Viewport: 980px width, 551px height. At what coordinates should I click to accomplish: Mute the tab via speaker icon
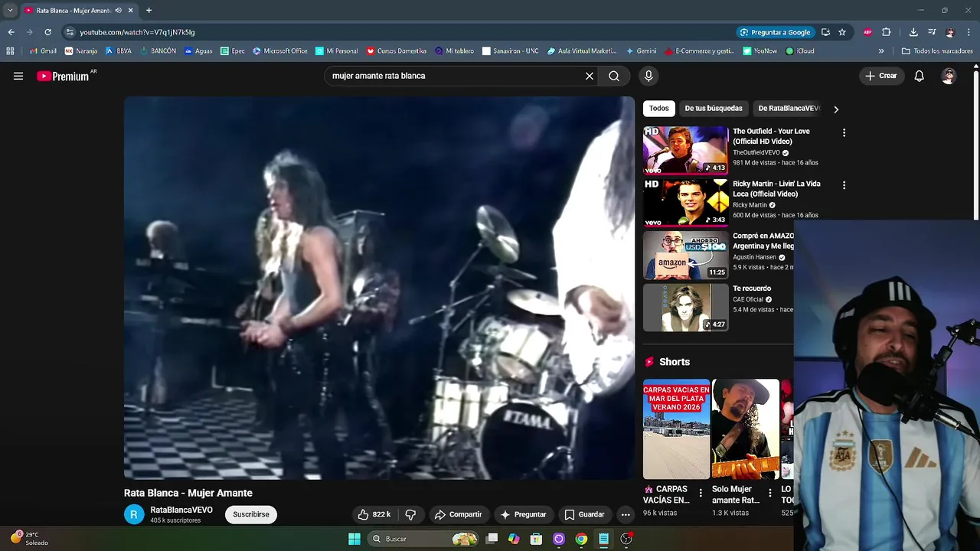[118, 10]
